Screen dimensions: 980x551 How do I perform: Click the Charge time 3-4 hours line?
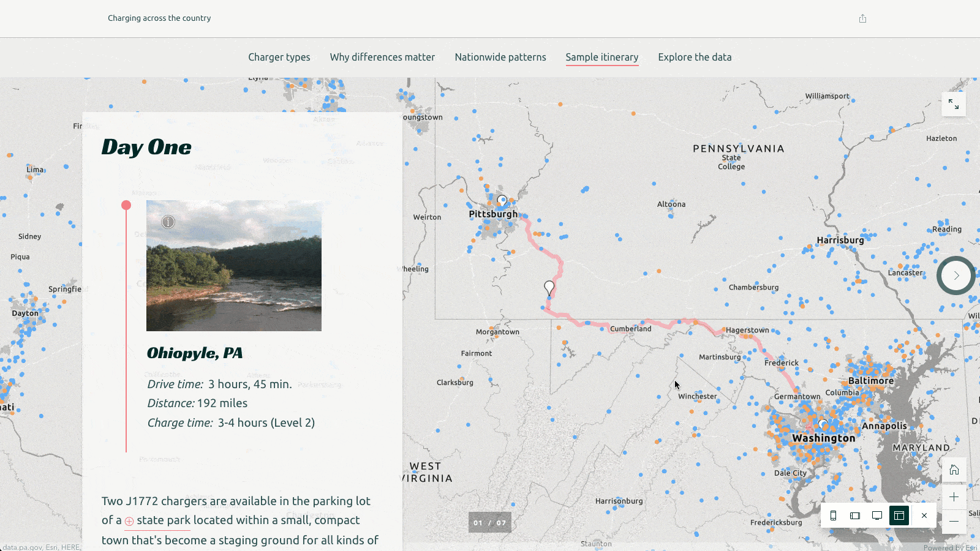pyautogui.click(x=231, y=423)
